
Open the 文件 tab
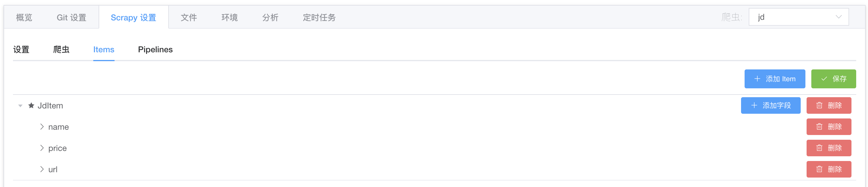pyautogui.click(x=189, y=17)
